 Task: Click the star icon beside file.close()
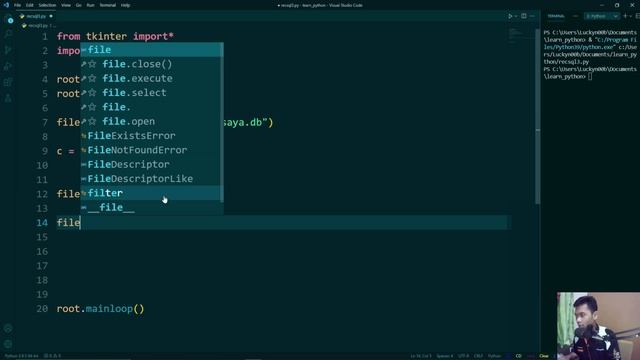tap(93, 64)
